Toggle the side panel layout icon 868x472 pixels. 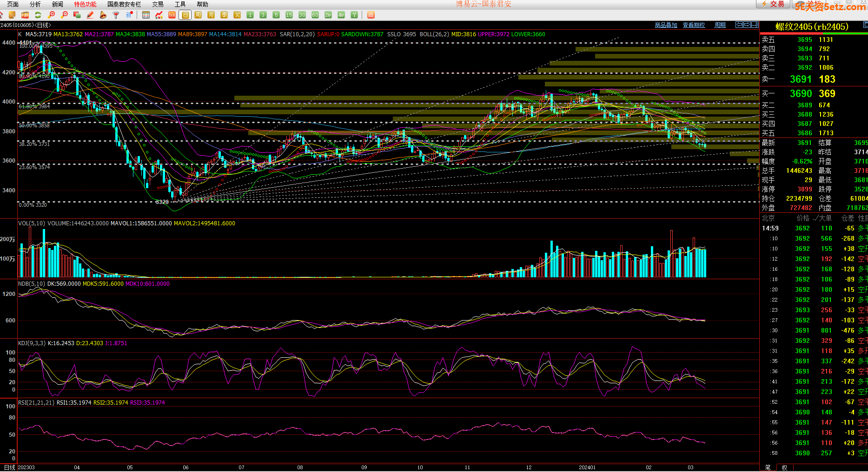click(755, 25)
